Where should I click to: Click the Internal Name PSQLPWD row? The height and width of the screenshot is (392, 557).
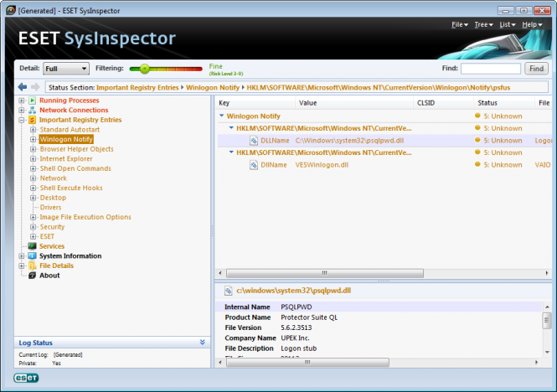click(379, 307)
